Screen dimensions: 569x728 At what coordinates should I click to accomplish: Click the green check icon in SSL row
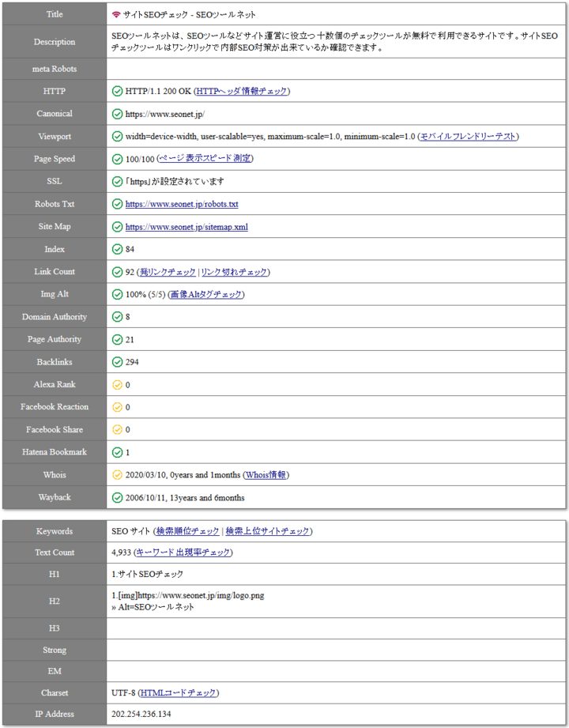point(118,182)
